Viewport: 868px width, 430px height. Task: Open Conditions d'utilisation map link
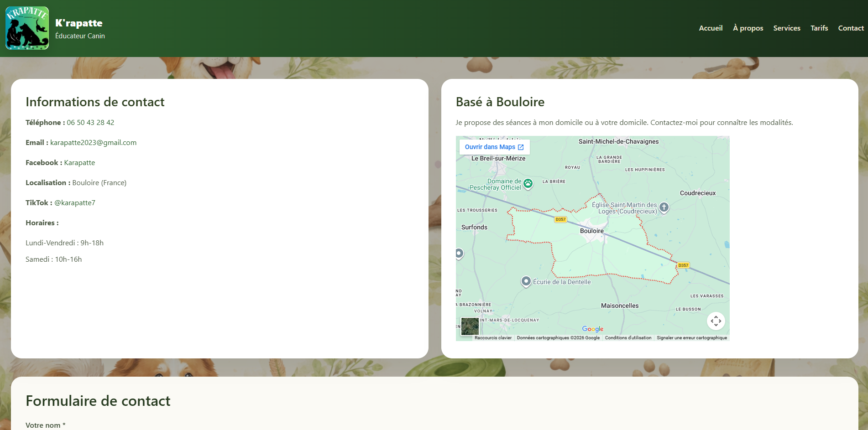pos(628,338)
